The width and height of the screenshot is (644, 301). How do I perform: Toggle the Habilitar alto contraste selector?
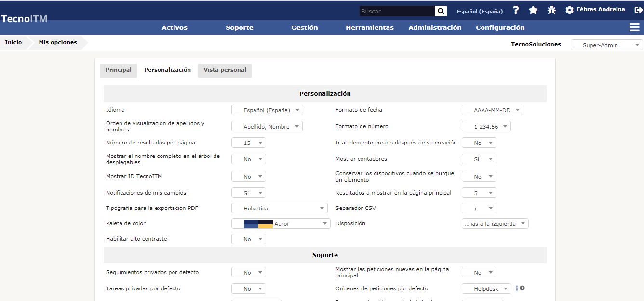click(x=248, y=239)
